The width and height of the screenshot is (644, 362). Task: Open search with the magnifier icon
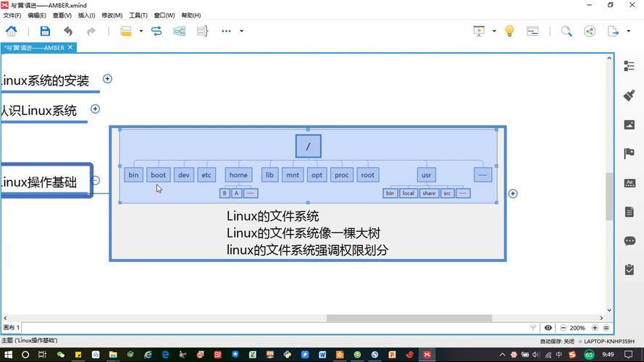566,31
